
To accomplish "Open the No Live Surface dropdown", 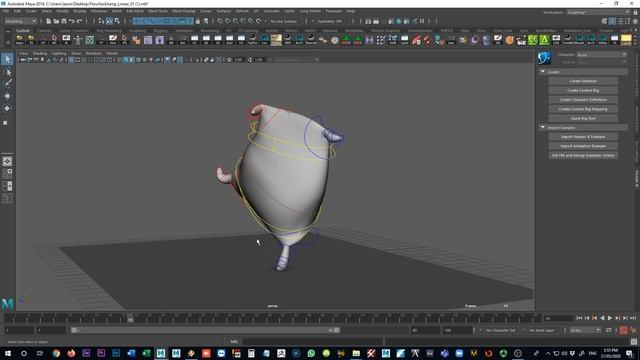I will click(283, 21).
